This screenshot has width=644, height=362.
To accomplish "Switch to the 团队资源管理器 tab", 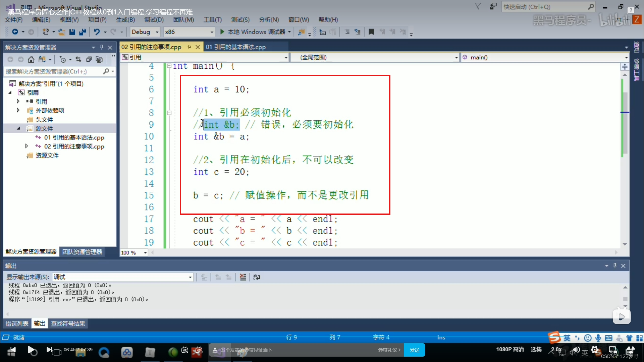I will pos(82,252).
